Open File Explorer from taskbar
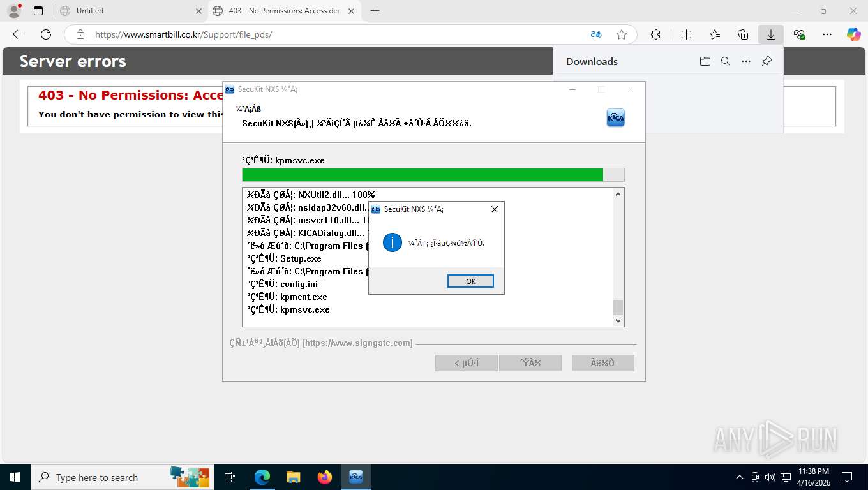Viewport: 868px width, 490px height. (293, 477)
